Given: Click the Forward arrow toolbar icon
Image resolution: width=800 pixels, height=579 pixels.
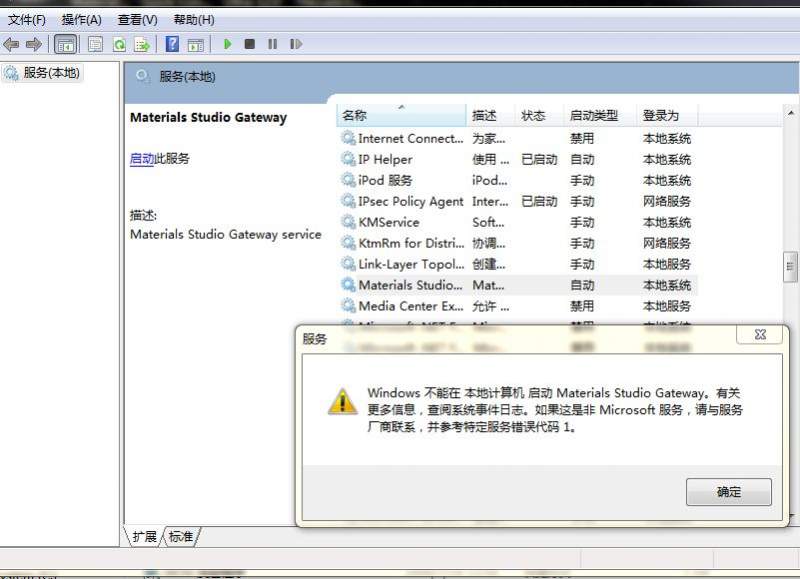Looking at the screenshot, I should click(x=34, y=44).
